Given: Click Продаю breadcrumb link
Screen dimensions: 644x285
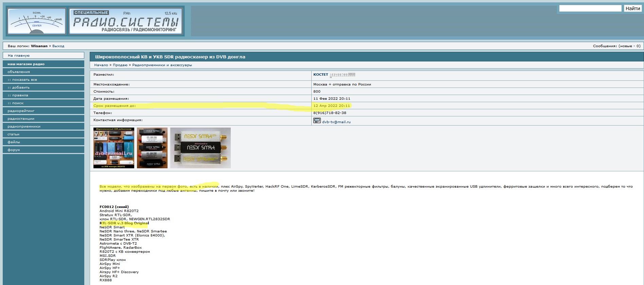Looking at the screenshot, I should point(120,65).
